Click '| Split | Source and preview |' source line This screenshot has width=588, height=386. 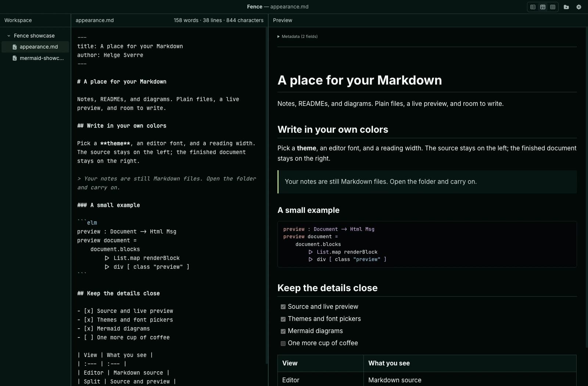(126, 382)
